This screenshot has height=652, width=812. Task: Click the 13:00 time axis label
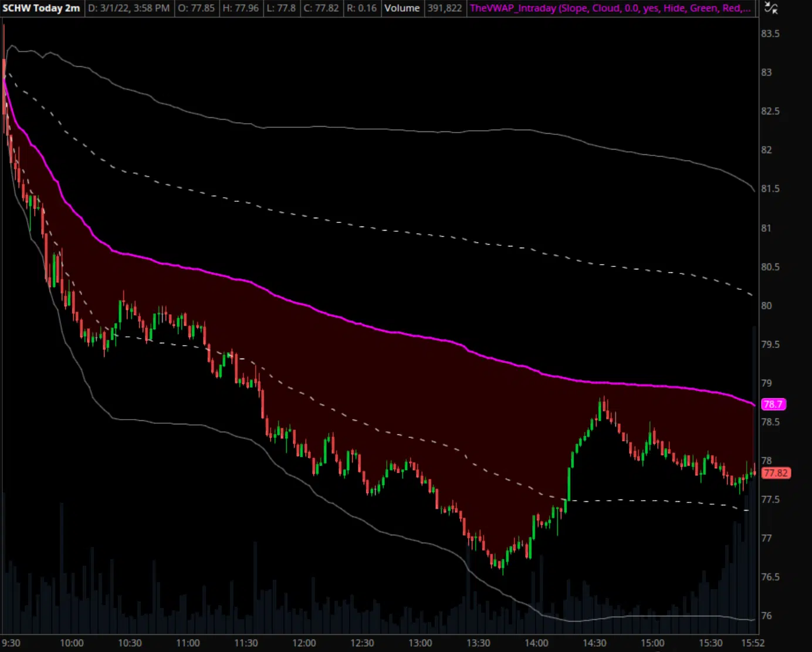tap(420, 643)
